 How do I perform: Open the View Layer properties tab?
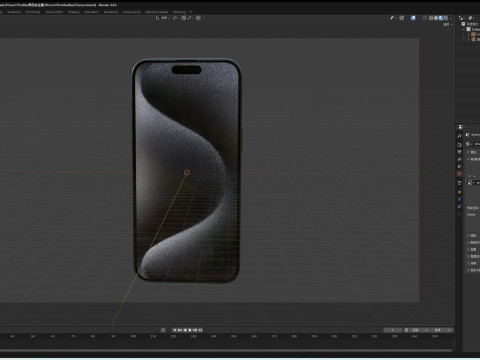[x=459, y=159]
